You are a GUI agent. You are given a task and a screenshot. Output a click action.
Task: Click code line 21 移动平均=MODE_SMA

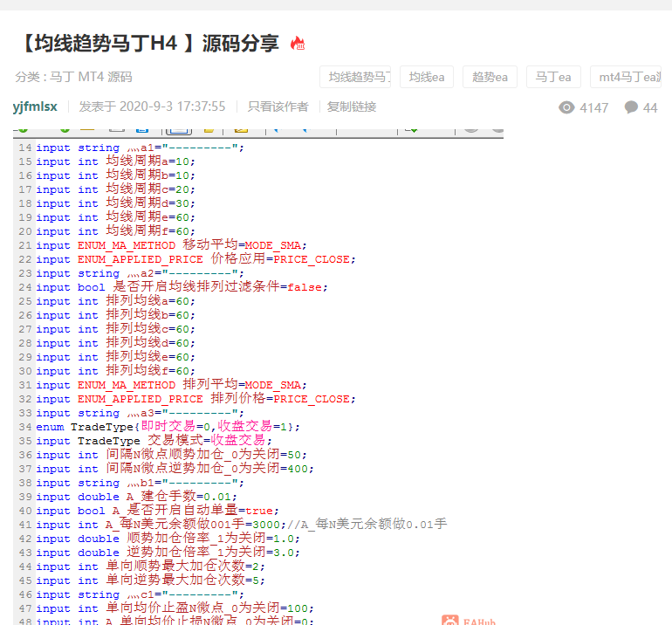click(171, 245)
